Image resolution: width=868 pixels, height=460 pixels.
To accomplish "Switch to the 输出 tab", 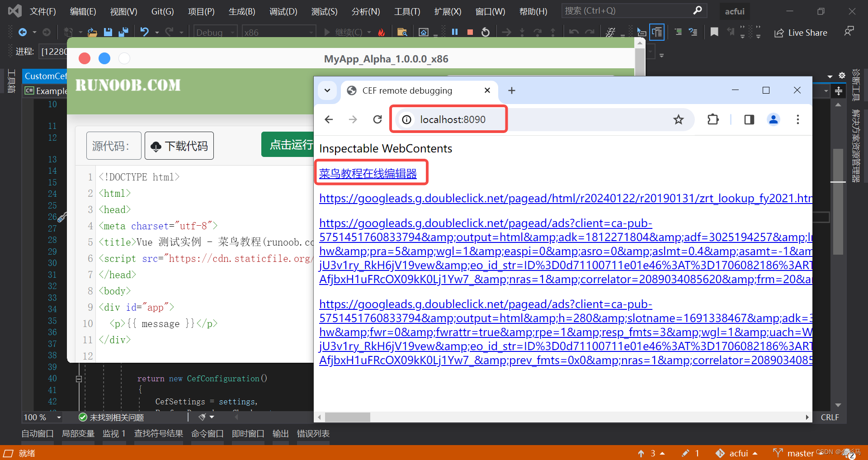I will click(281, 433).
